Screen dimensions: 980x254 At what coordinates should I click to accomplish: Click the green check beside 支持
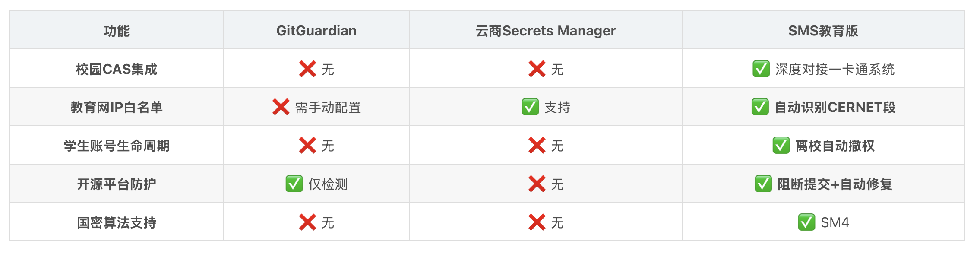[x=530, y=107]
